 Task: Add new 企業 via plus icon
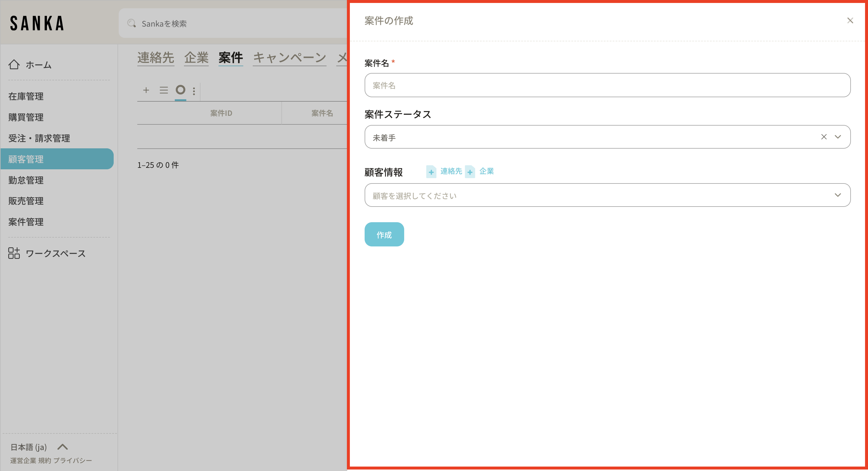(470, 172)
